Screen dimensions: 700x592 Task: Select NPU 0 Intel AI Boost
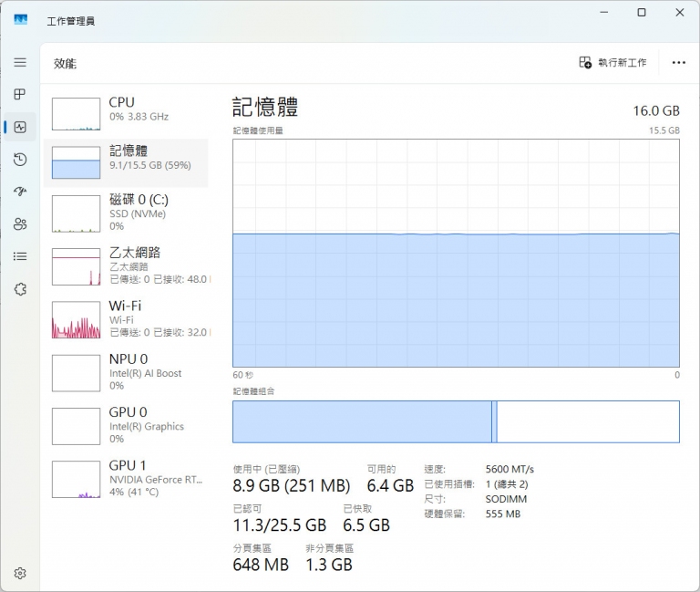pyautogui.click(x=126, y=371)
